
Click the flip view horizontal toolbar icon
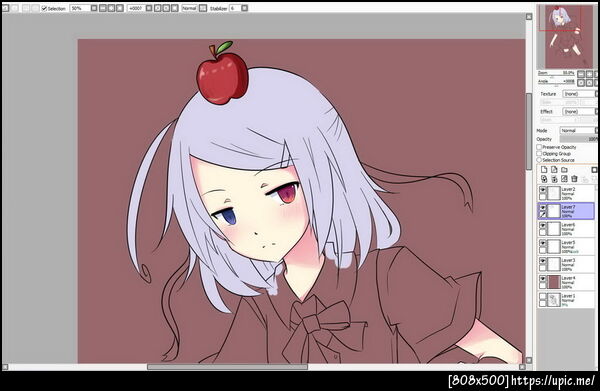coord(203,8)
